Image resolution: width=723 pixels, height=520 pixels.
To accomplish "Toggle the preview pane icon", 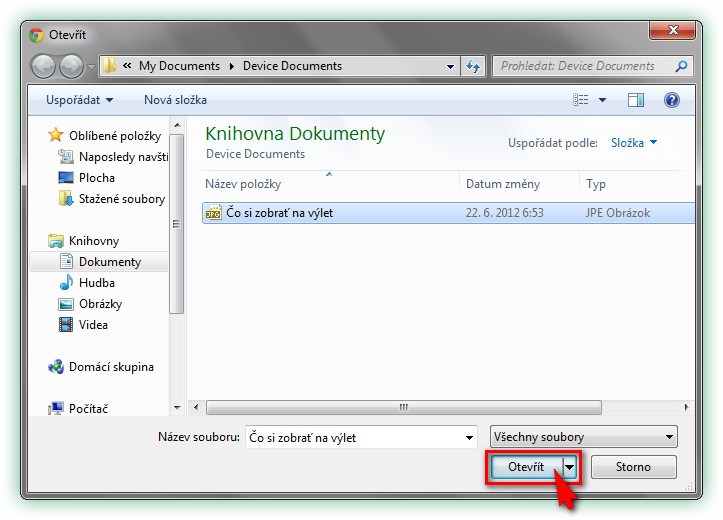I will coord(636,100).
